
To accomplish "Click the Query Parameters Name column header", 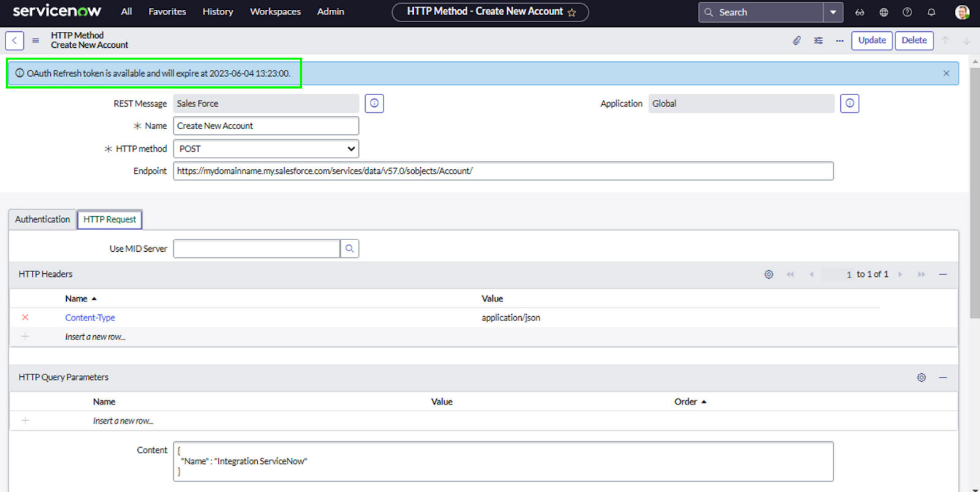I will tap(104, 402).
